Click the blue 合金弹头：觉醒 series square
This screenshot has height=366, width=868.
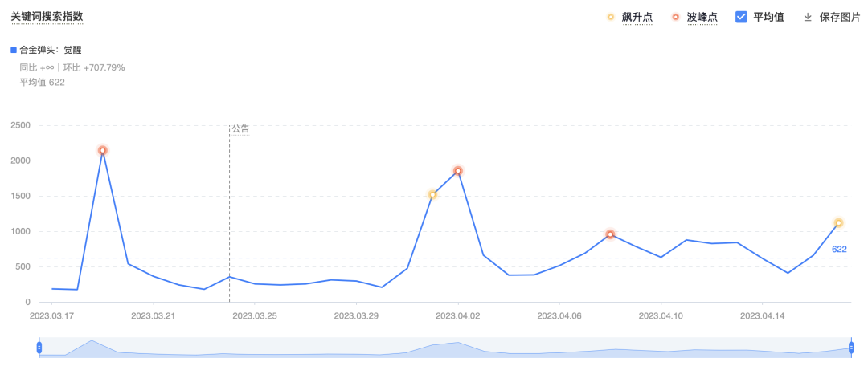[x=14, y=50]
